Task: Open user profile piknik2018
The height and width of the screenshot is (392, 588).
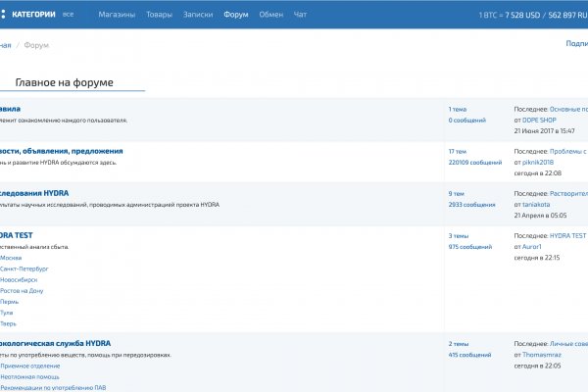Action: point(538,162)
